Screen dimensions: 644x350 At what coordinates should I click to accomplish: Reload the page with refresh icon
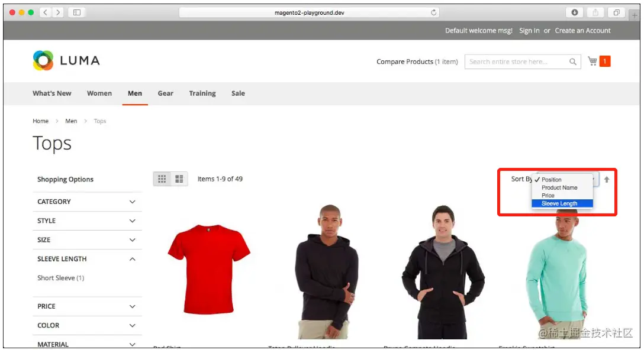point(433,12)
